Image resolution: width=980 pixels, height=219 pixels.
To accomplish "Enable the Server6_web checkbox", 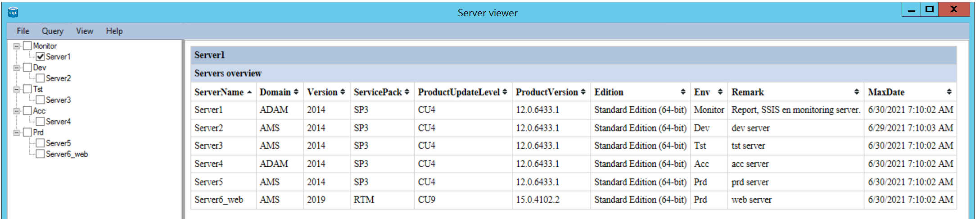I will click(x=41, y=154).
